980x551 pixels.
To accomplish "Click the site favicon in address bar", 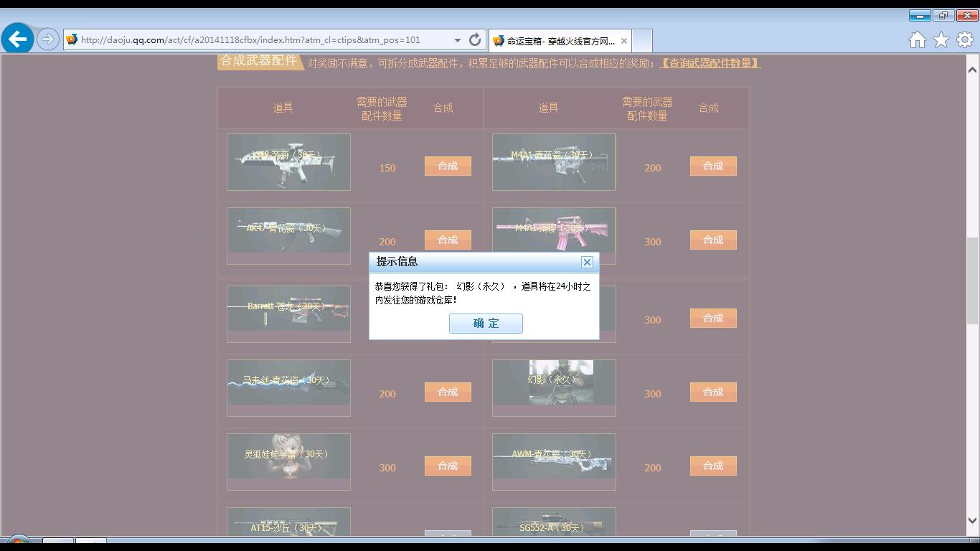I will click(x=72, y=40).
